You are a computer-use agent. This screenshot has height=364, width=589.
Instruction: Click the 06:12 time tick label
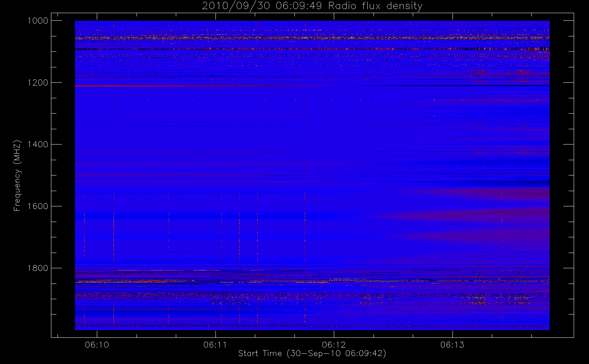334,345
